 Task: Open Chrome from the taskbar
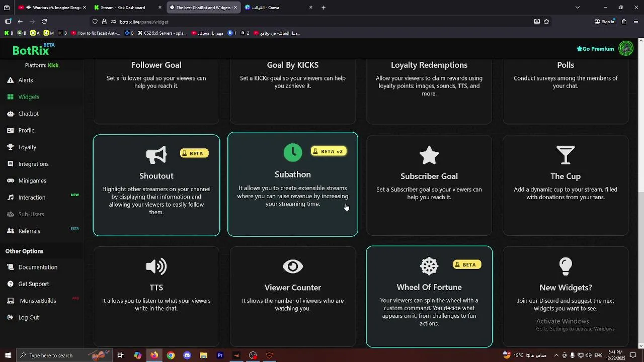[x=171, y=355]
